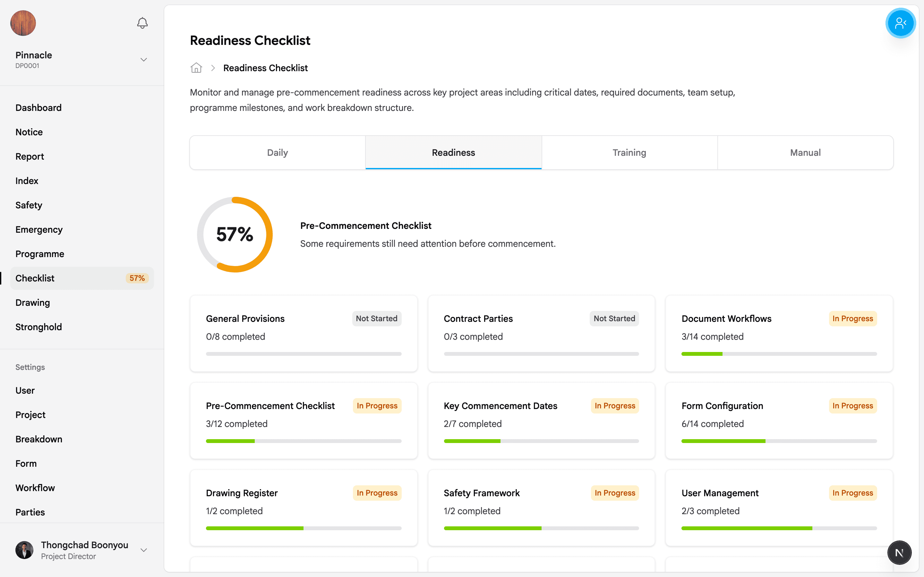Click Thongchad Boonyou's profile photo
The height and width of the screenshot is (577, 924).
[24, 550]
